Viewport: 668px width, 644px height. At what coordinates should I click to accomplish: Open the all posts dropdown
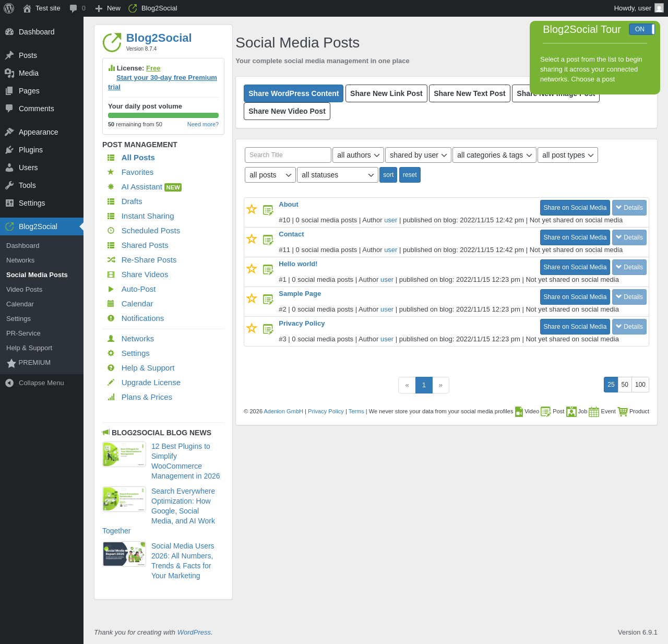point(270,175)
